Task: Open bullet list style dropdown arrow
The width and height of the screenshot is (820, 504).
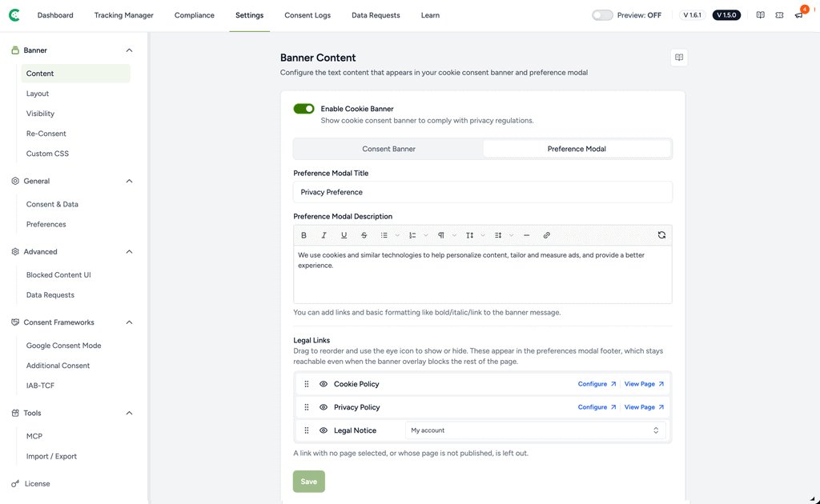Action: (x=397, y=235)
